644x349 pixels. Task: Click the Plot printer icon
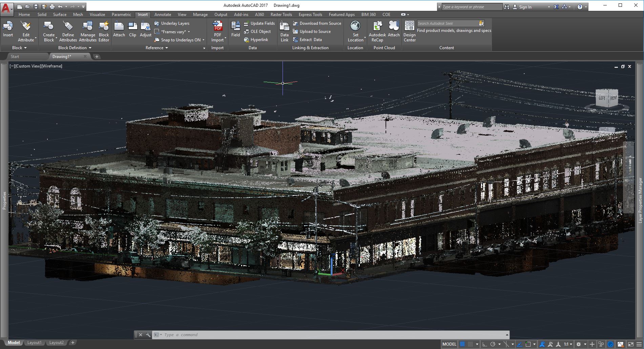click(x=52, y=6)
